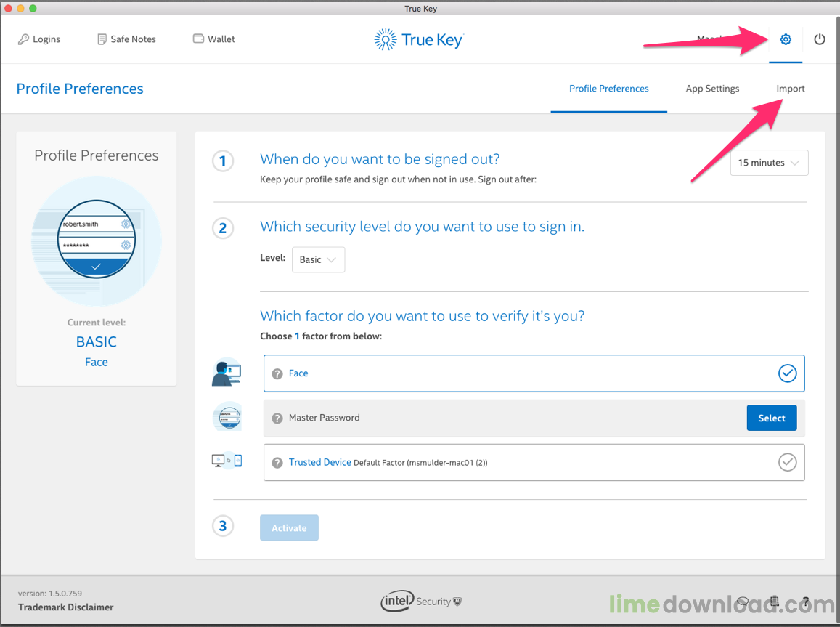Click the Trusted Device devices illustration icon
This screenshot has width=840, height=627.
pos(227,461)
